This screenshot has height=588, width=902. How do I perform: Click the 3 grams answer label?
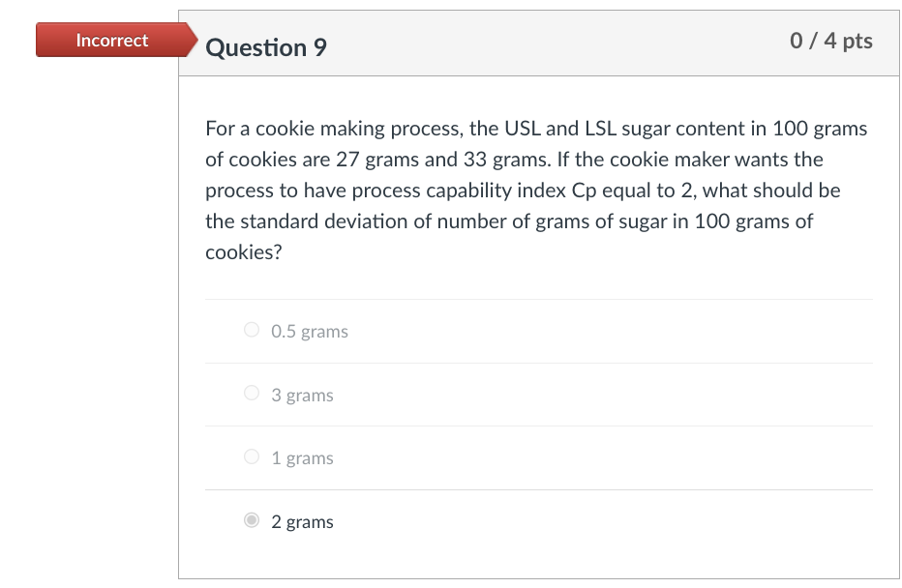(x=302, y=395)
